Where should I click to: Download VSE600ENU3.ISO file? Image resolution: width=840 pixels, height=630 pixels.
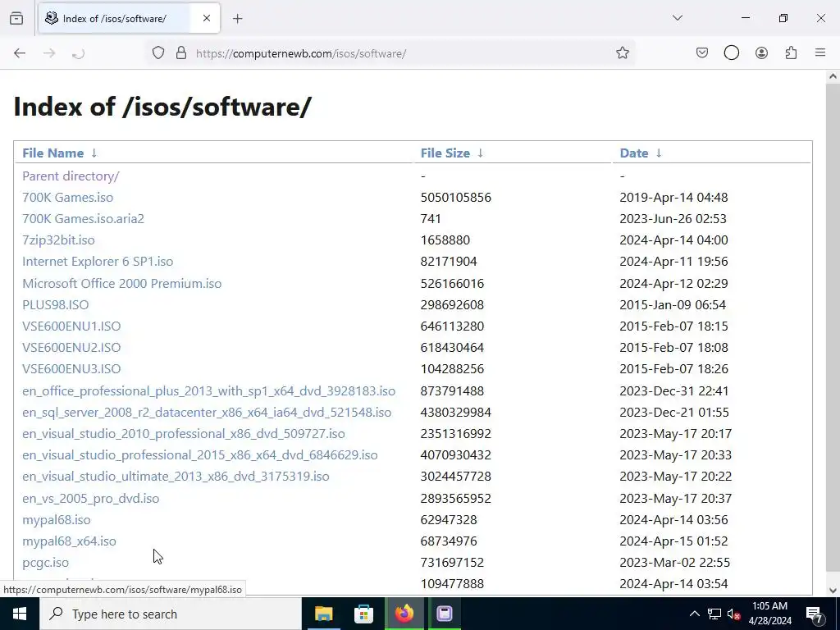[71, 369]
